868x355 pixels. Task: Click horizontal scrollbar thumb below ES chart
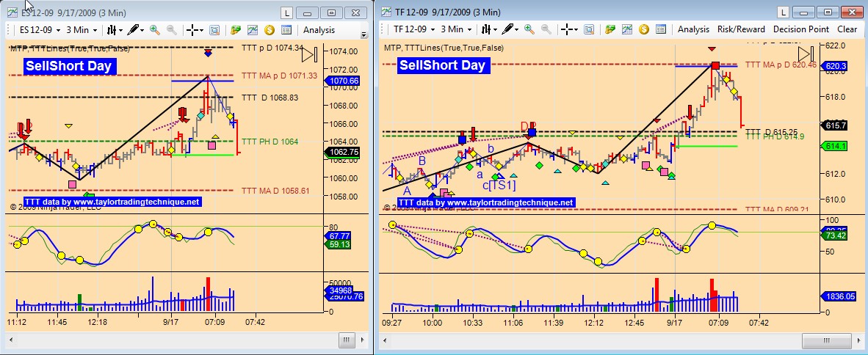(347, 340)
